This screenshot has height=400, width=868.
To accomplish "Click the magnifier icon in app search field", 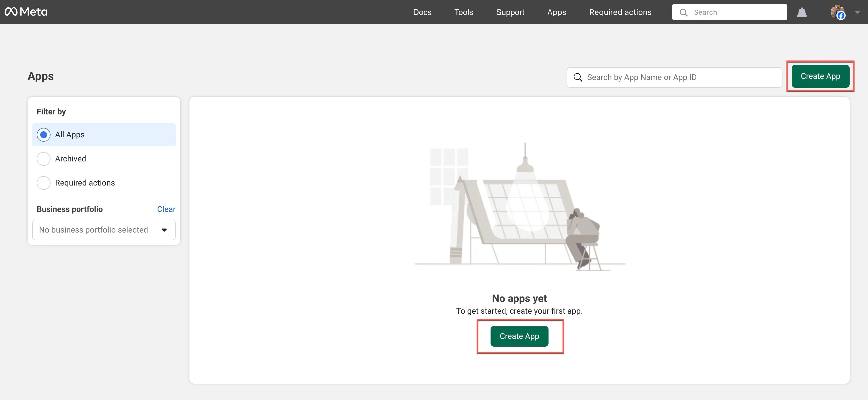I will pyautogui.click(x=578, y=77).
